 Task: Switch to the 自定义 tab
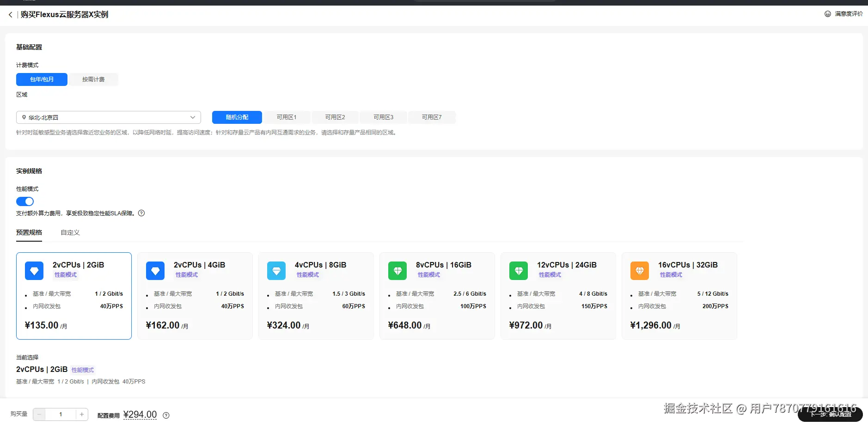pyautogui.click(x=70, y=232)
